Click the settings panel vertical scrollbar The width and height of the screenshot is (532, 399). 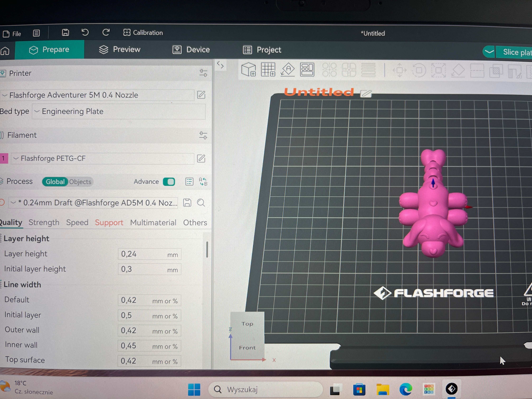pyautogui.click(x=207, y=250)
